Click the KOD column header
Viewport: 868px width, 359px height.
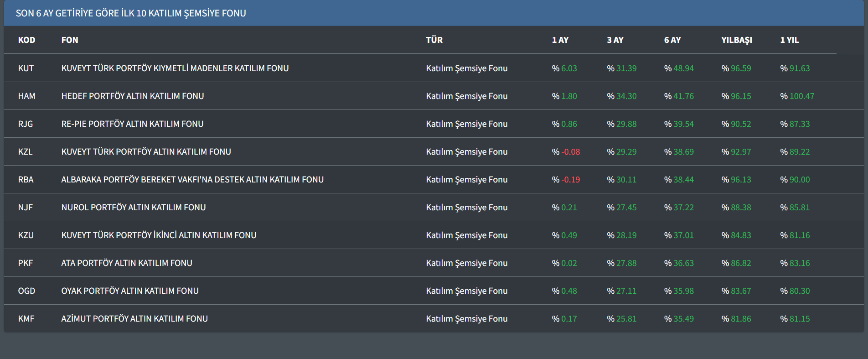pyautogui.click(x=26, y=40)
